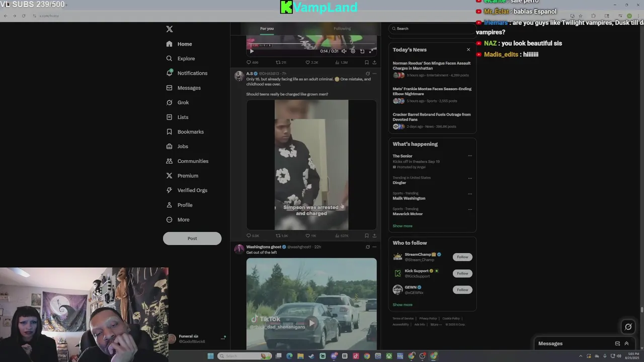The height and width of the screenshot is (362, 644).
Task: Open top video settings gear
Action: pyautogui.click(x=353, y=51)
